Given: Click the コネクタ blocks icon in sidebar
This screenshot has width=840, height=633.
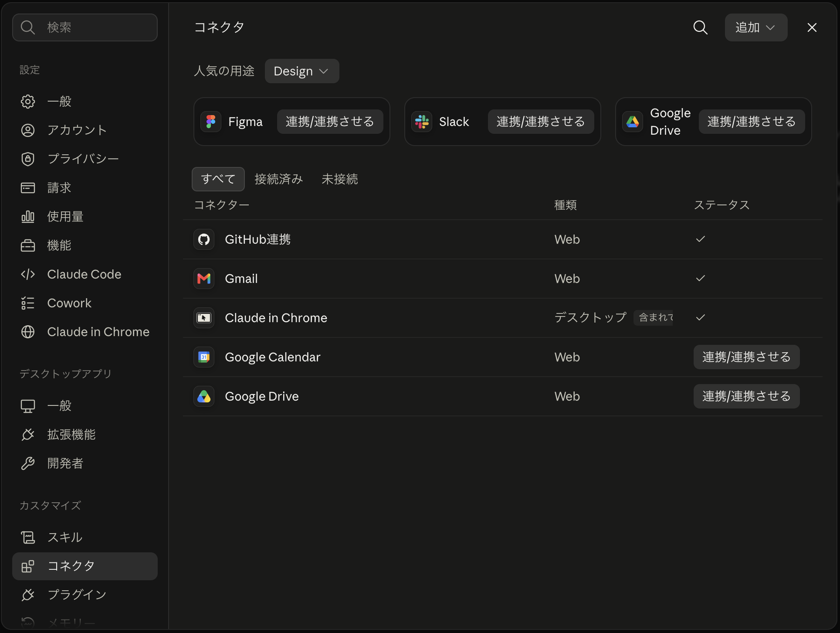Looking at the screenshot, I should pos(28,566).
